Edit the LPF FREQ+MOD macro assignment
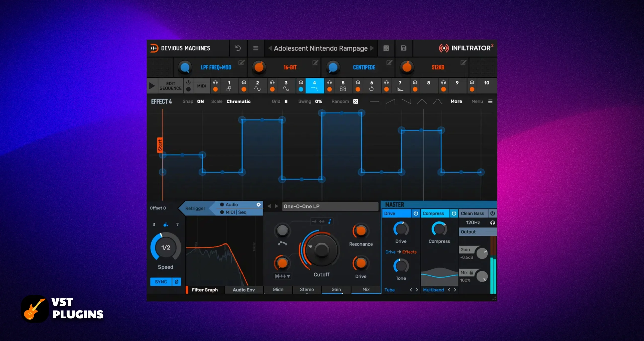The height and width of the screenshot is (341, 644). point(242,62)
